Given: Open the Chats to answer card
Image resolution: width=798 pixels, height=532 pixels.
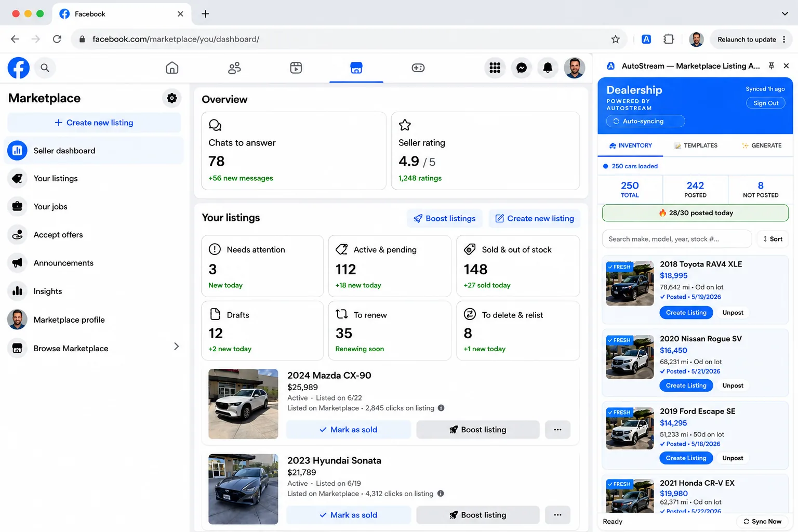Looking at the screenshot, I should tap(294, 151).
